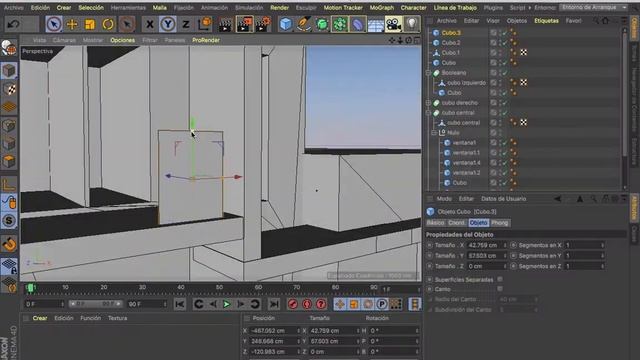This screenshot has width=640, height=360.
Task: Select Polygons mode icon
Action: pyautogui.click(x=9, y=162)
